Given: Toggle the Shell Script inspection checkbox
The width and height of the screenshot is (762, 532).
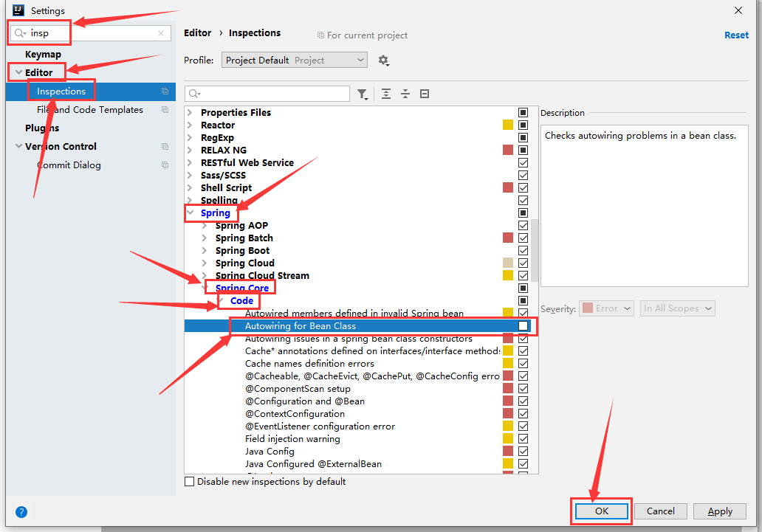Looking at the screenshot, I should coord(523,188).
